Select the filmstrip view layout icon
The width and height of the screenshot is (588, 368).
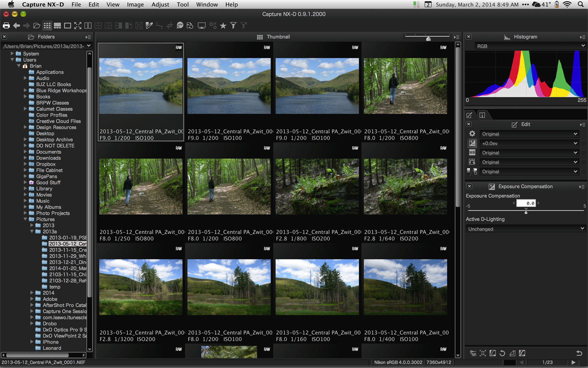[57, 26]
